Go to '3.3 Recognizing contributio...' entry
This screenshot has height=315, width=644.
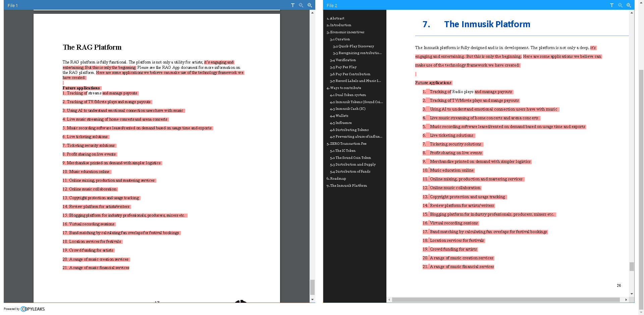(357, 53)
